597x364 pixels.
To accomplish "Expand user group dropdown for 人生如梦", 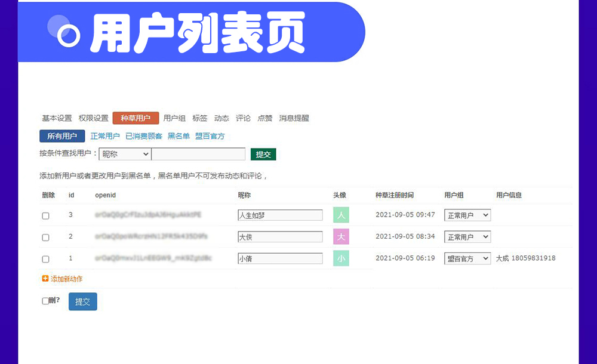I will coord(467,215).
